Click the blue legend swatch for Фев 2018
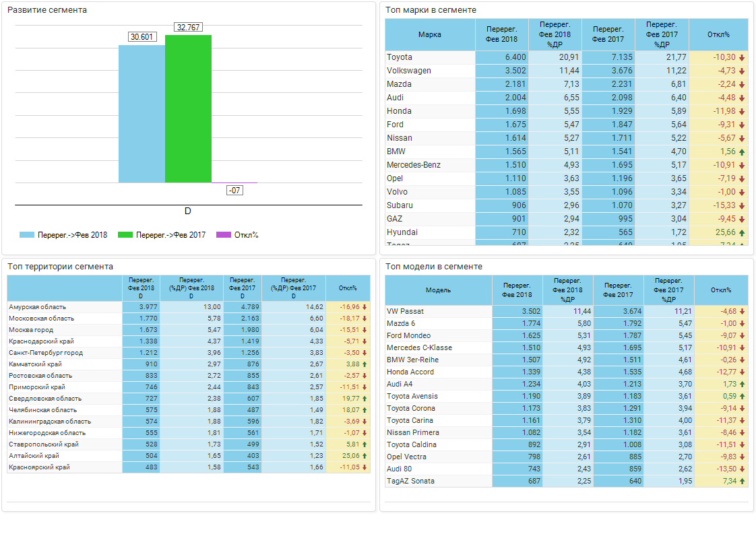The height and width of the screenshot is (534, 756). coord(26,235)
